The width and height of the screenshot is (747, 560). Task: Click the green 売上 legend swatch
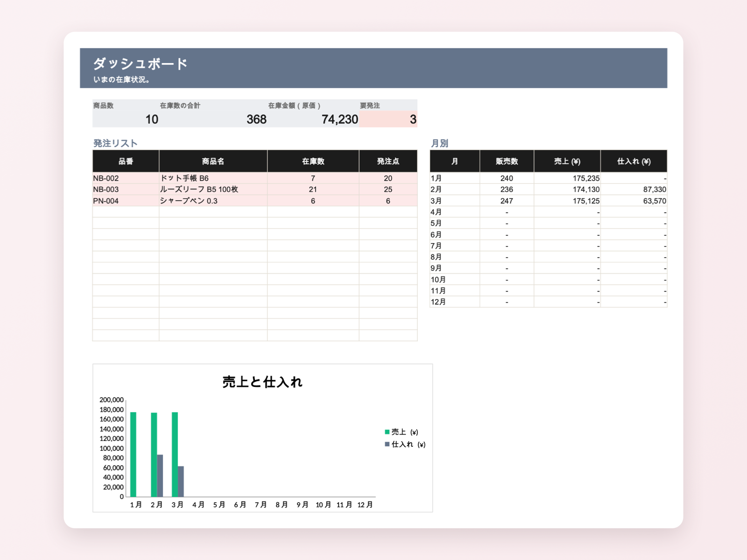(387, 432)
